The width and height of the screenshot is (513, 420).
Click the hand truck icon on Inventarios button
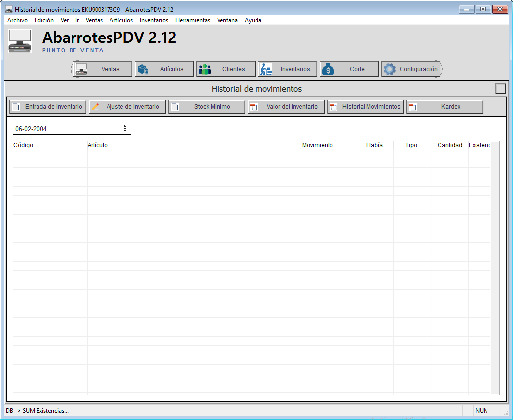click(266, 69)
